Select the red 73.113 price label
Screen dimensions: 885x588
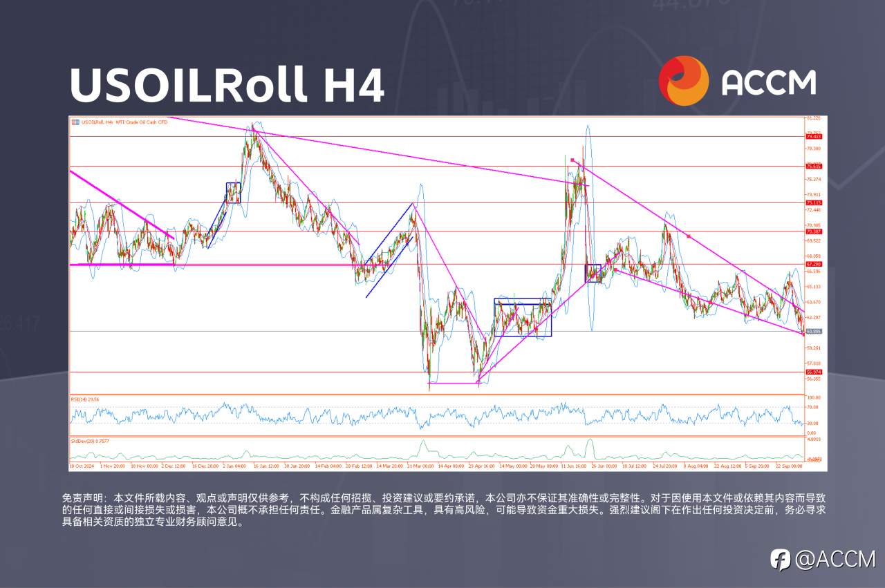(x=813, y=203)
